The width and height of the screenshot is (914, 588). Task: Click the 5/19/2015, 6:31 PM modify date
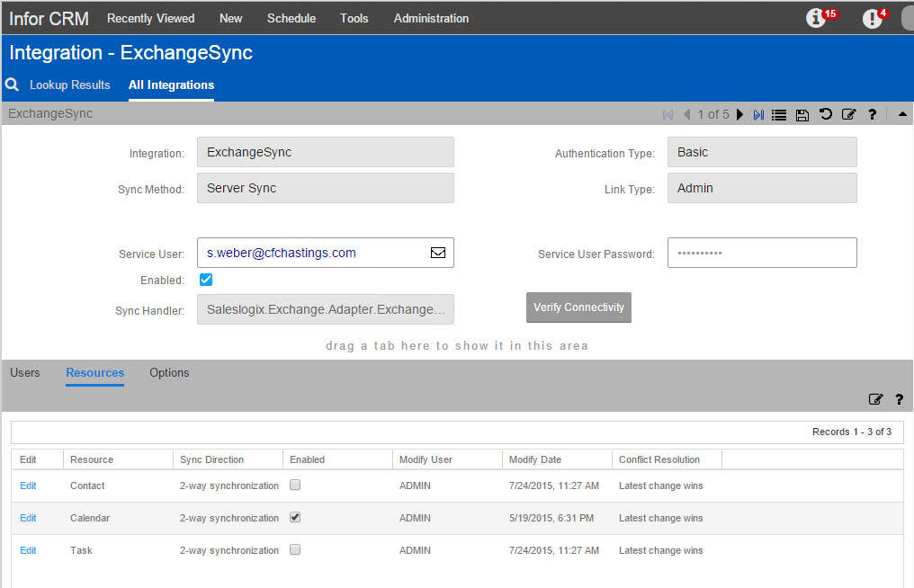pos(551,518)
